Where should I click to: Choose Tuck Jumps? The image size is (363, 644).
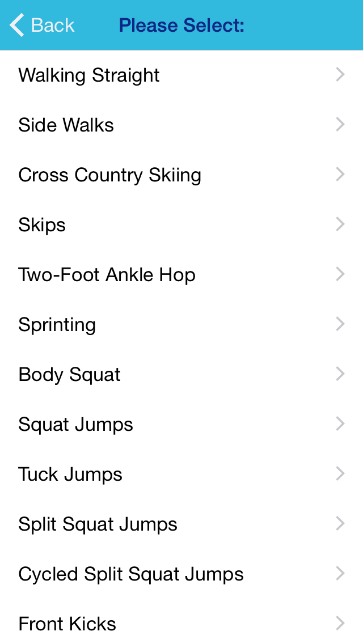(181, 474)
